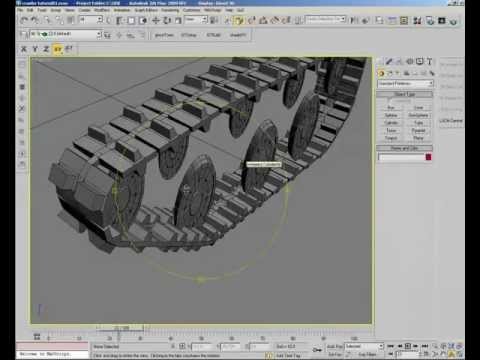
Task: Open the Modify panel tab icon
Action: 389,62
